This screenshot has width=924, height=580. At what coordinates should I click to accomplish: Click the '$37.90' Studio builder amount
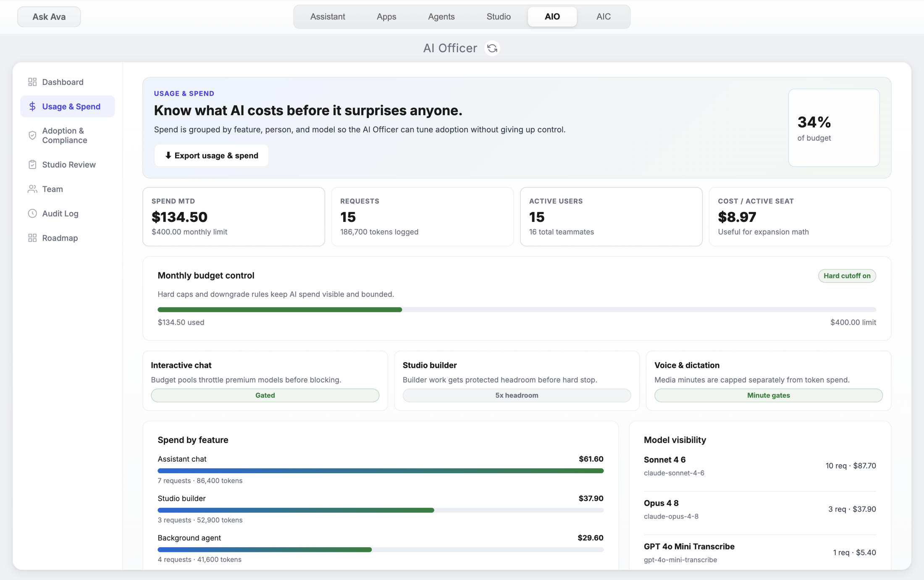[x=591, y=498]
